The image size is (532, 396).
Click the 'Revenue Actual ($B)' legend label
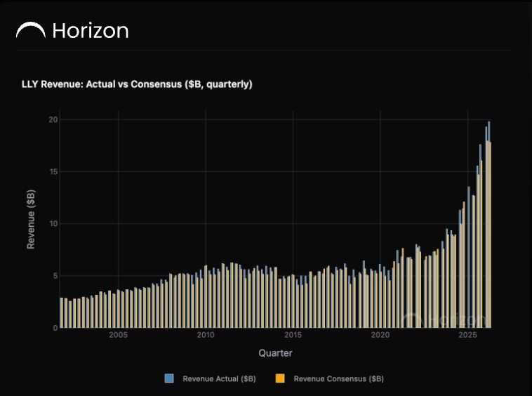coord(219,378)
